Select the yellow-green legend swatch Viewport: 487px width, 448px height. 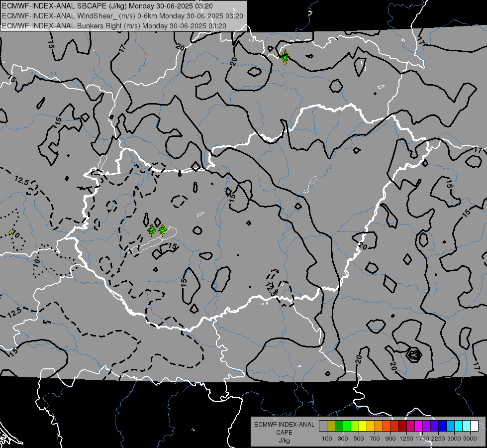pos(355,426)
